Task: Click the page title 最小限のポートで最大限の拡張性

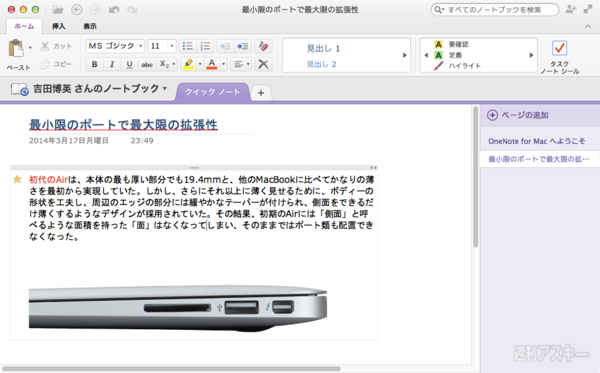Action: click(x=123, y=125)
